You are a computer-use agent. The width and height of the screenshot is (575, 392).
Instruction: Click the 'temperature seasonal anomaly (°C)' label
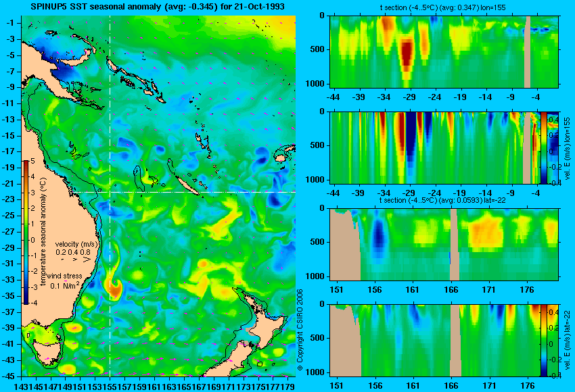[43, 232]
